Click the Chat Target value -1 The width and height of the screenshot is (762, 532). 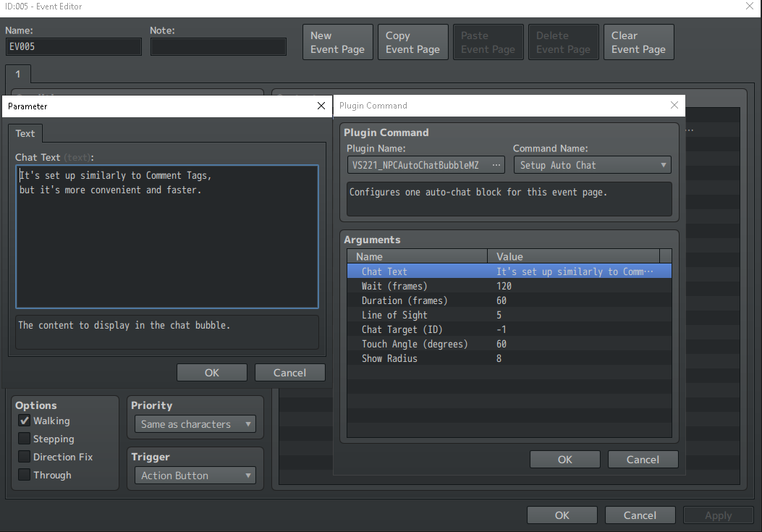[x=501, y=329]
